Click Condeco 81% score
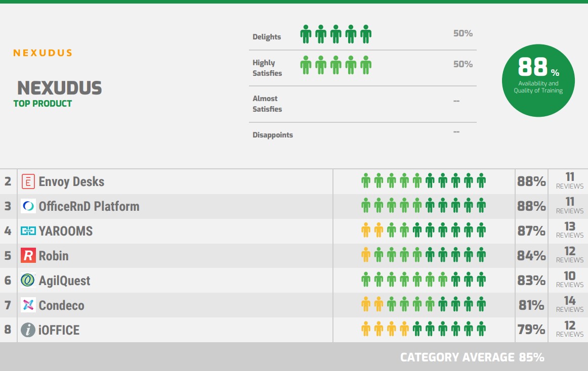The height and width of the screenshot is (371, 588). (531, 305)
